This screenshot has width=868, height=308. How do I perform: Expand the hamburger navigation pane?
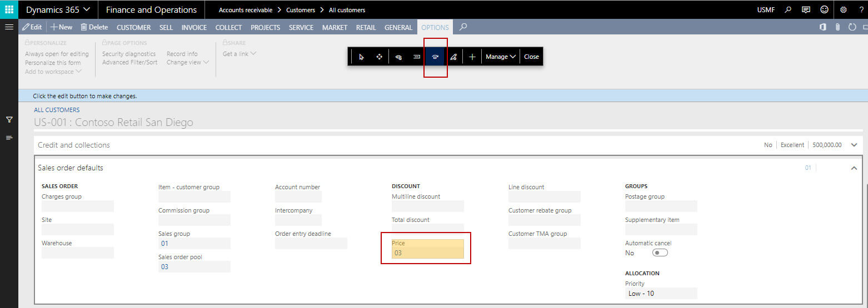pyautogui.click(x=9, y=27)
